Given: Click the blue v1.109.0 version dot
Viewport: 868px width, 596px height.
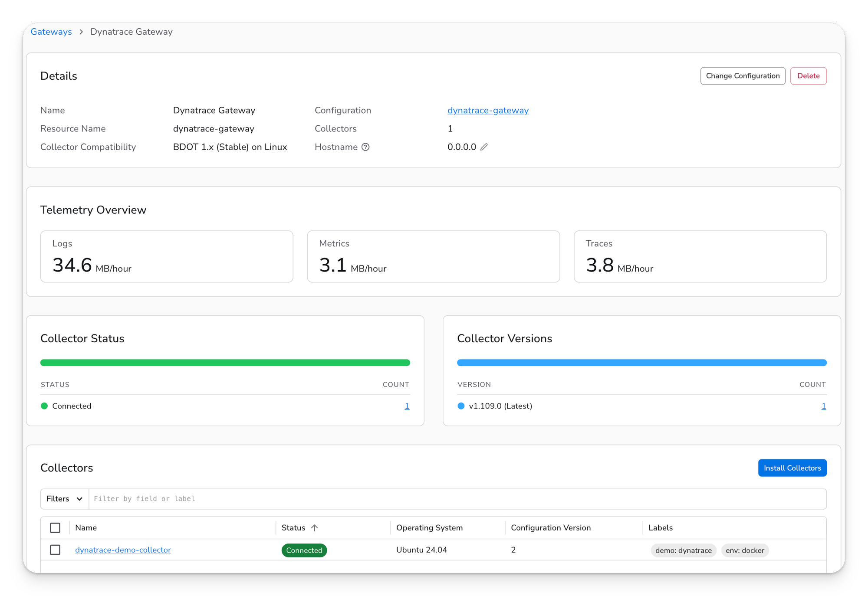Looking at the screenshot, I should 461,406.
